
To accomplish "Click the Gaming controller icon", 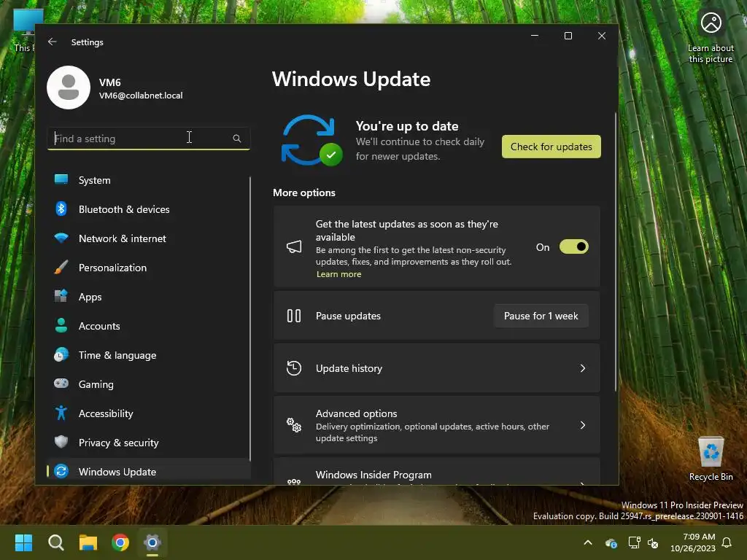I will 61,384.
